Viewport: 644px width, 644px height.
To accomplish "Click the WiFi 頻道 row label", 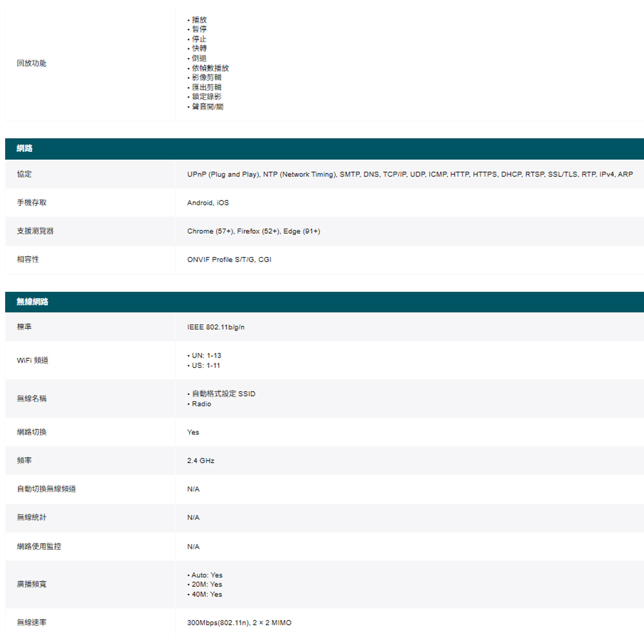I will point(32,360).
